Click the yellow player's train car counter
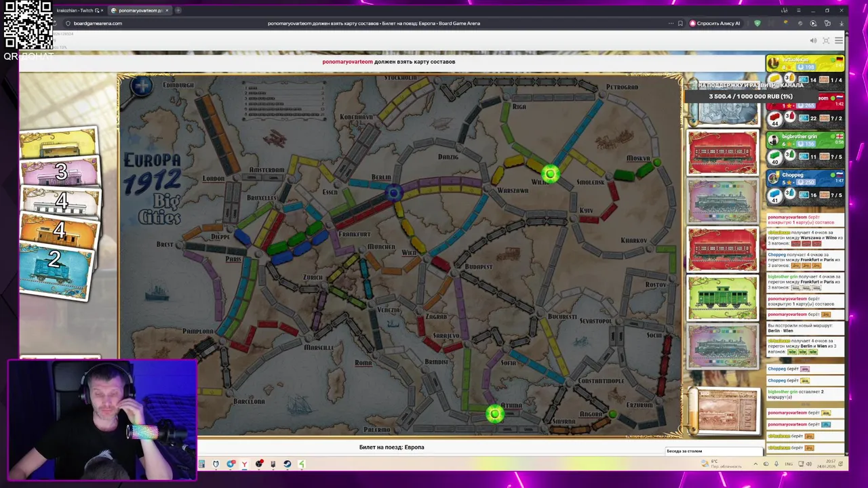Viewport: 868px width, 488px height. (775, 80)
